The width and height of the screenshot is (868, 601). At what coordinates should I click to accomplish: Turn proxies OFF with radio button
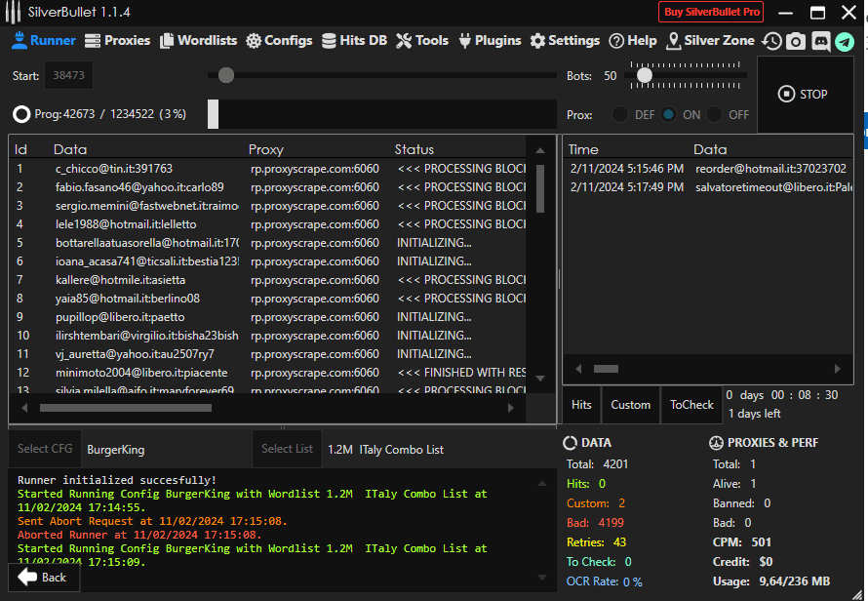[715, 114]
